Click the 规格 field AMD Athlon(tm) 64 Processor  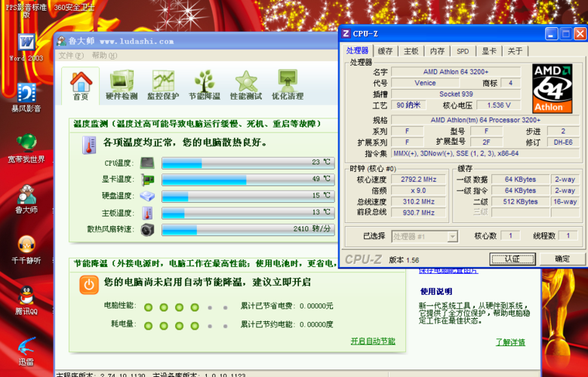485,120
